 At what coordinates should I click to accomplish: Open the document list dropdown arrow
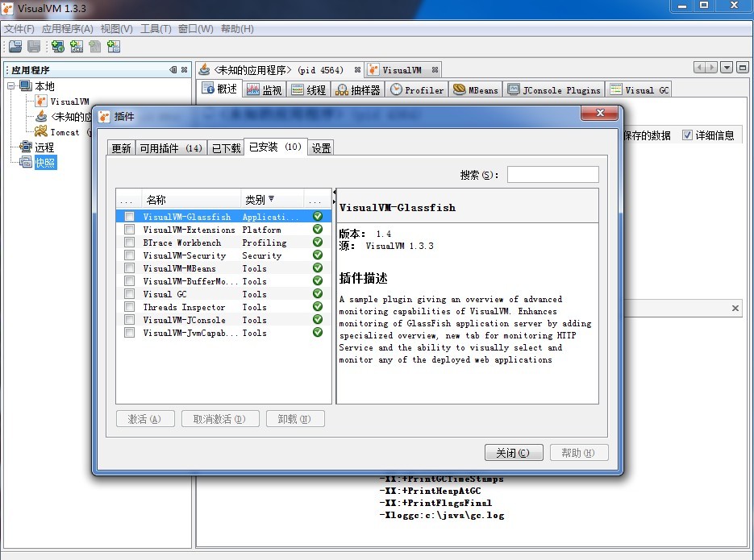click(x=727, y=68)
